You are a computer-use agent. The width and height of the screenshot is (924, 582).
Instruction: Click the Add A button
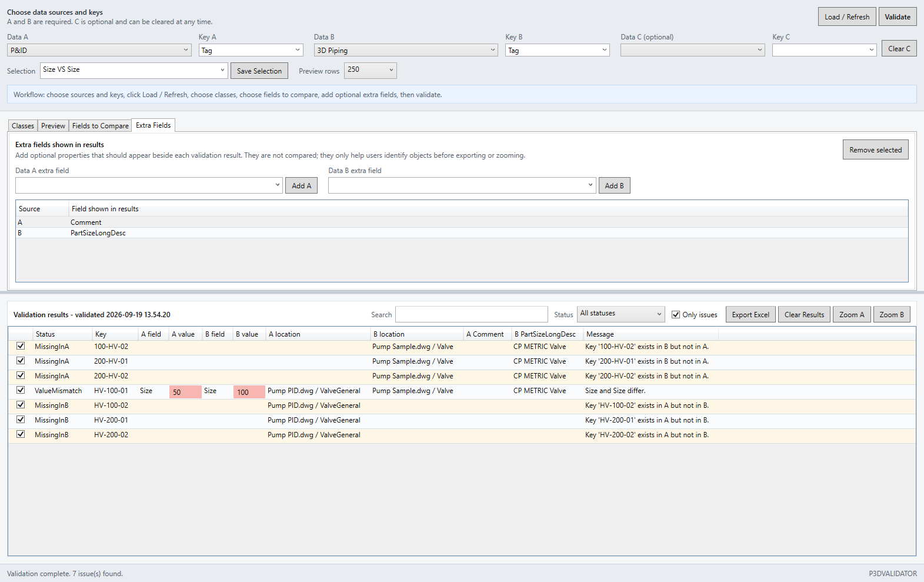click(301, 185)
